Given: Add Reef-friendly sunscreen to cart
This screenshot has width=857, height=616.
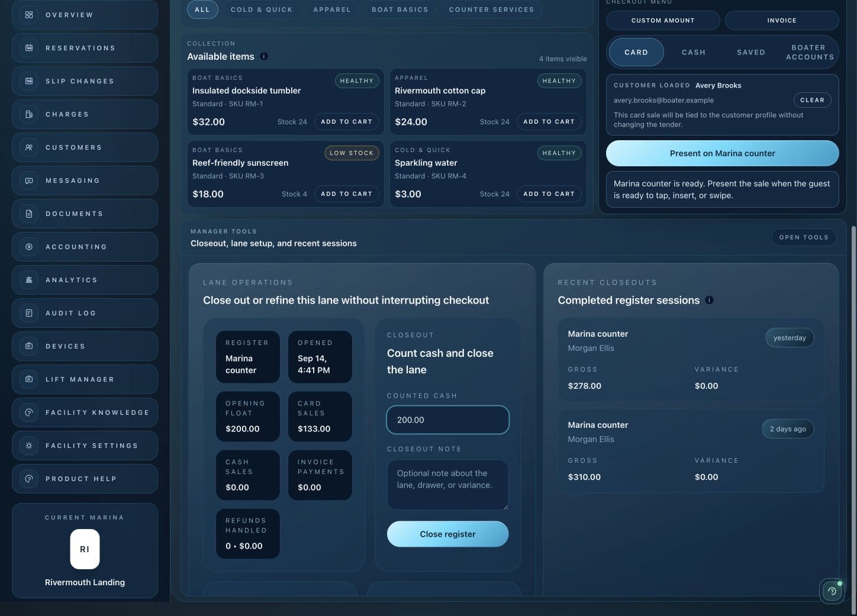Looking at the screenshot, I should point(346,193).
